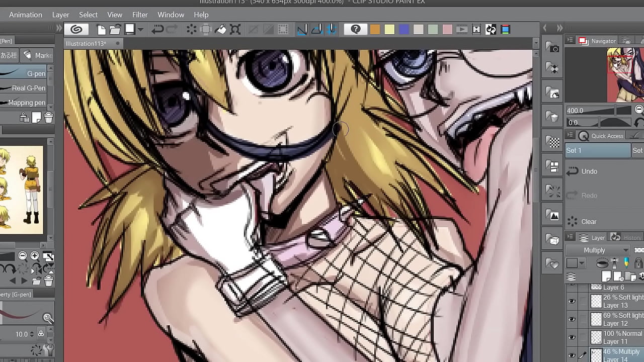Select the orange color swatch in the toolbar
This screenshot has width=644, height=362.
click(375, 30)
